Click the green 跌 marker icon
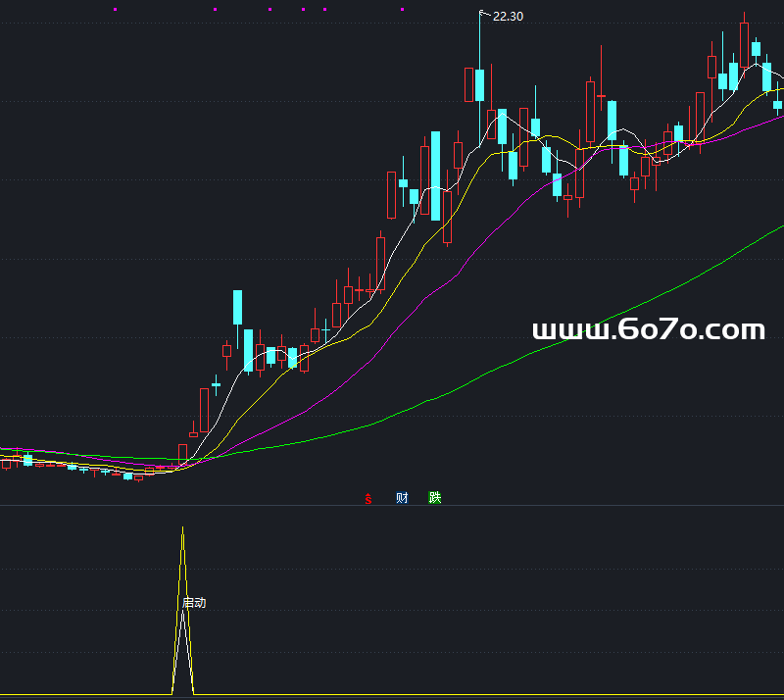The height and width of the screenshot is (700, 784). pyautogui.click(x=435, y=498)
